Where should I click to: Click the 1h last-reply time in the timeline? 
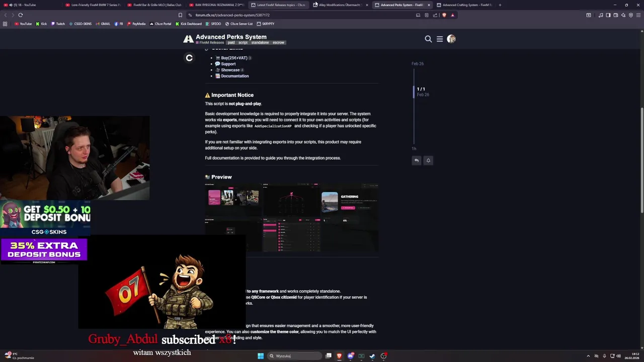click(414, 149)
